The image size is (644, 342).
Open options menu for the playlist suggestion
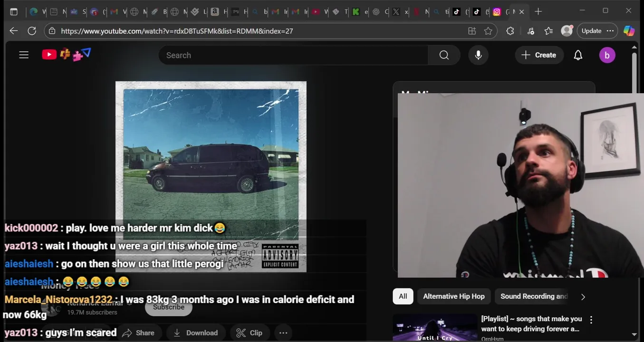click(591, 320)
